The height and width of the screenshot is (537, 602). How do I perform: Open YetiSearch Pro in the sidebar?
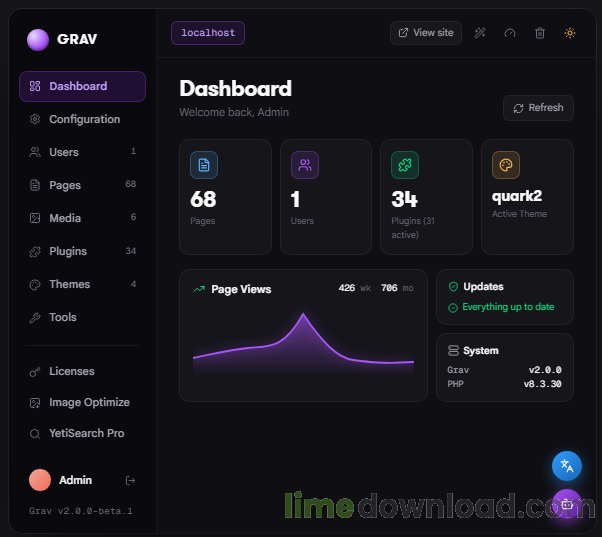82,433
